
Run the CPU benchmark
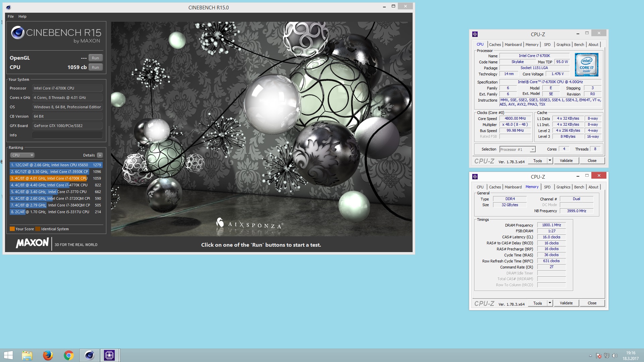coord(95,67)
